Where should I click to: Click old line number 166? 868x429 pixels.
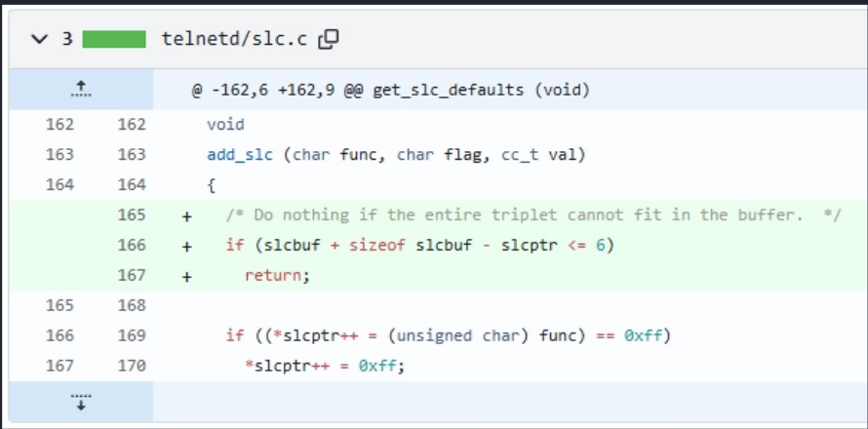(59, 335)
